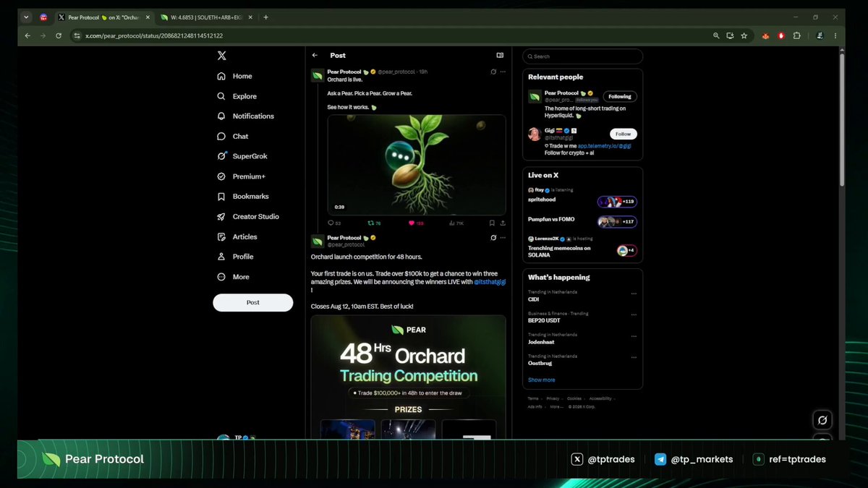Go back using the Post header arrow

315,55
